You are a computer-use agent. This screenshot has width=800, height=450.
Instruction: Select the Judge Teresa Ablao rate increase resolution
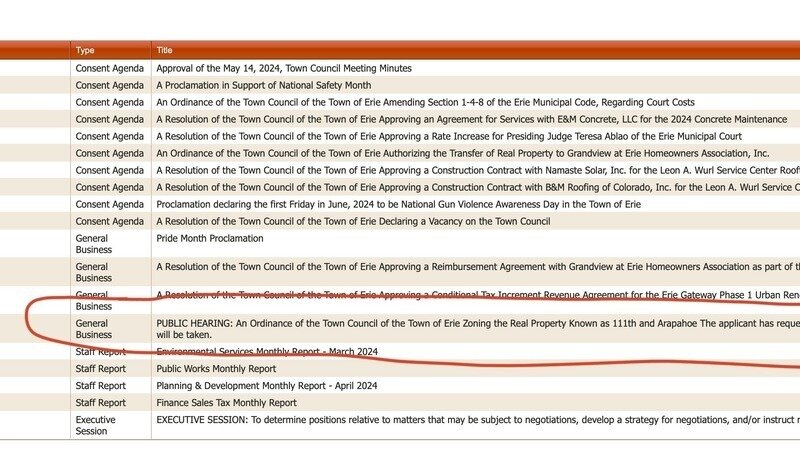(448, 136)
